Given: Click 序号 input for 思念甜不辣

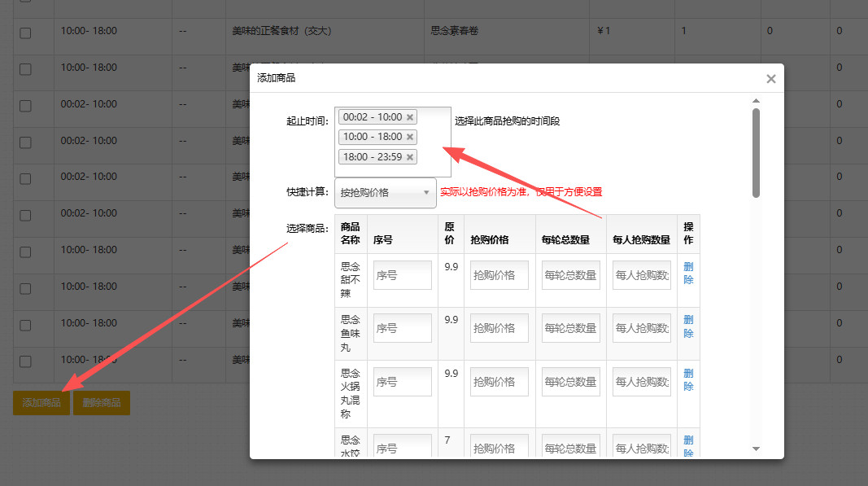Looking at the screenshot, I should click(x=402, y=275).
